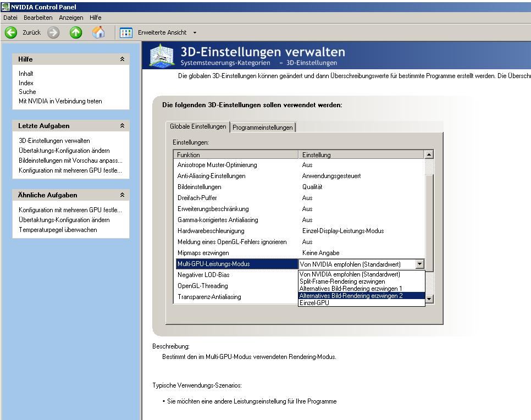The image size is (531, 420).
Task: Open the Anzeigen menu
Action: 71,18
